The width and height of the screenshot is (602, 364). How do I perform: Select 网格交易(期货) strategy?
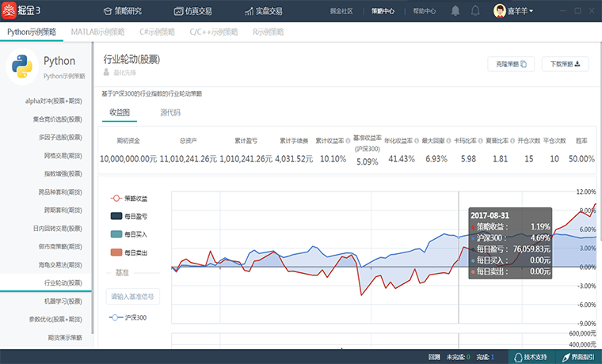click(x=63, y=156)
